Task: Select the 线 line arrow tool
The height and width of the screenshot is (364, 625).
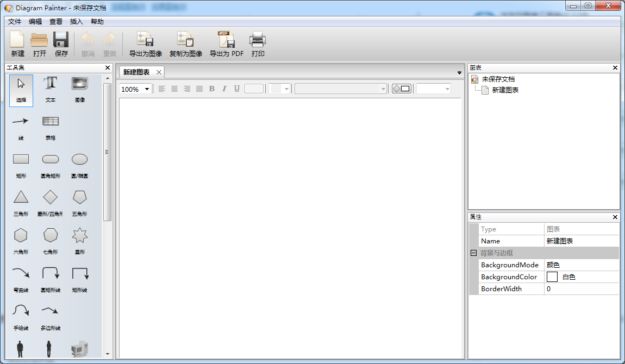Action: [x=21, y=128]
